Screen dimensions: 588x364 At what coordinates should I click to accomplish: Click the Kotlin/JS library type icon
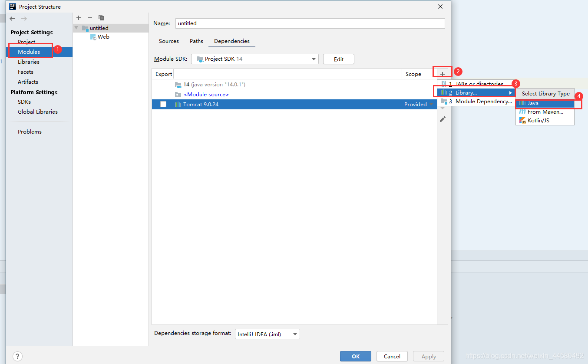click(x=522, y=120)
